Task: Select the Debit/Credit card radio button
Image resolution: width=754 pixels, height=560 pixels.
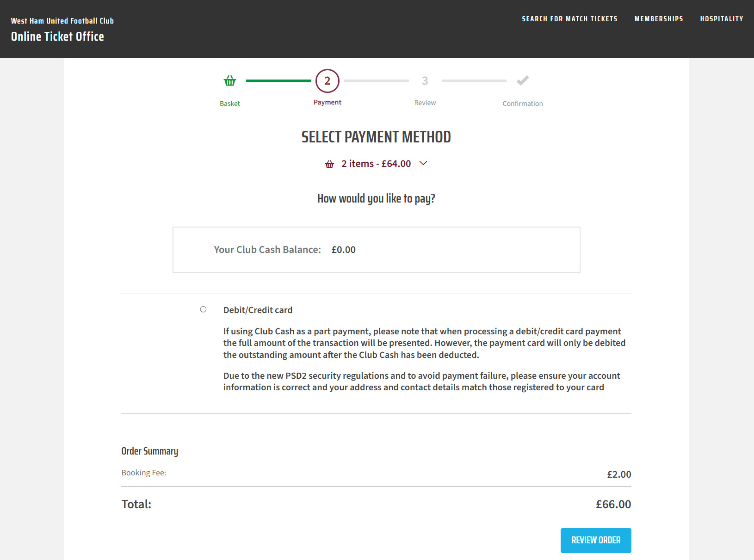Action: pyautogui.click(x=203, y=309)
